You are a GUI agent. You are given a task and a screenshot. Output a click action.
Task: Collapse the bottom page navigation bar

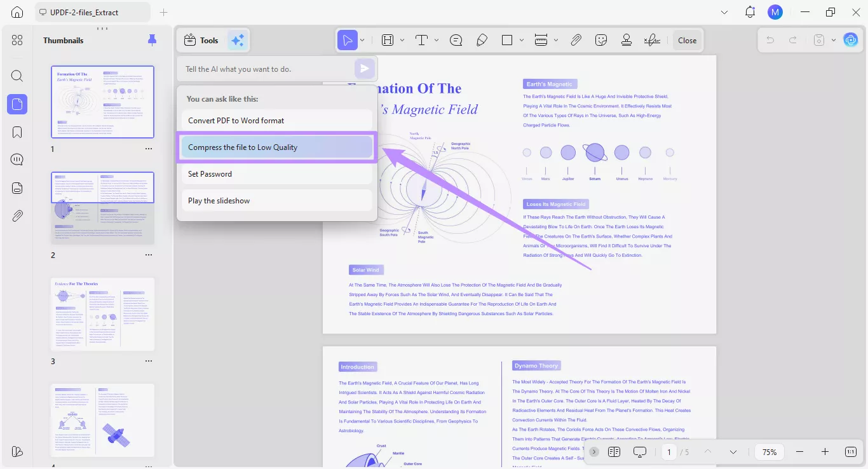coord(594,452)
